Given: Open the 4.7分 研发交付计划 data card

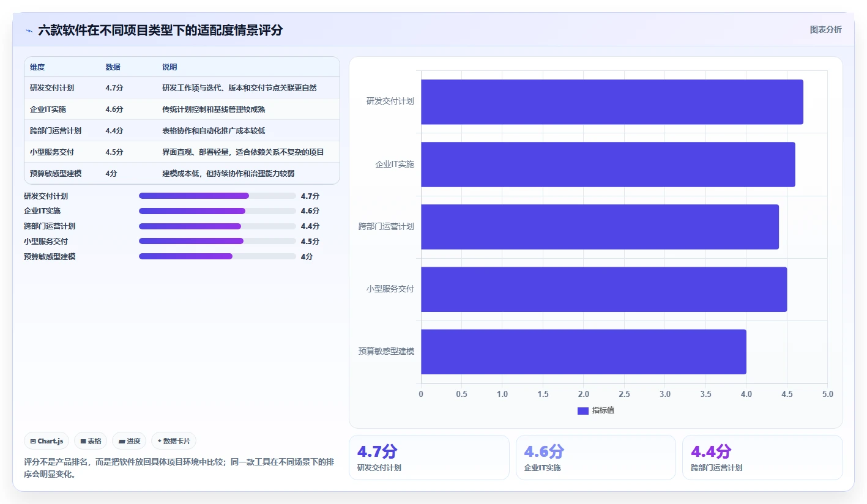Looking at the screenshot, I should click(x=429, y=458).
